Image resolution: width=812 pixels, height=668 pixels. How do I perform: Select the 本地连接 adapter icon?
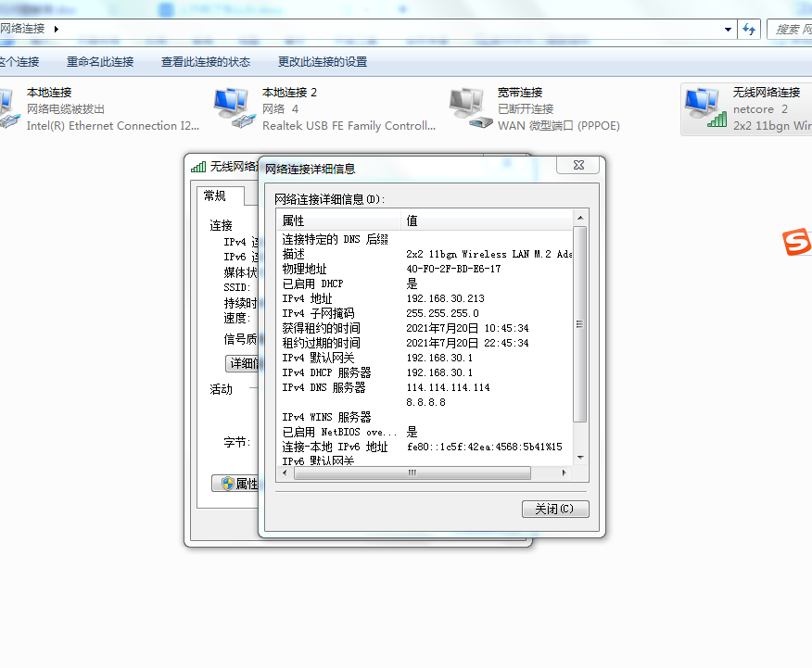[8, 108]
